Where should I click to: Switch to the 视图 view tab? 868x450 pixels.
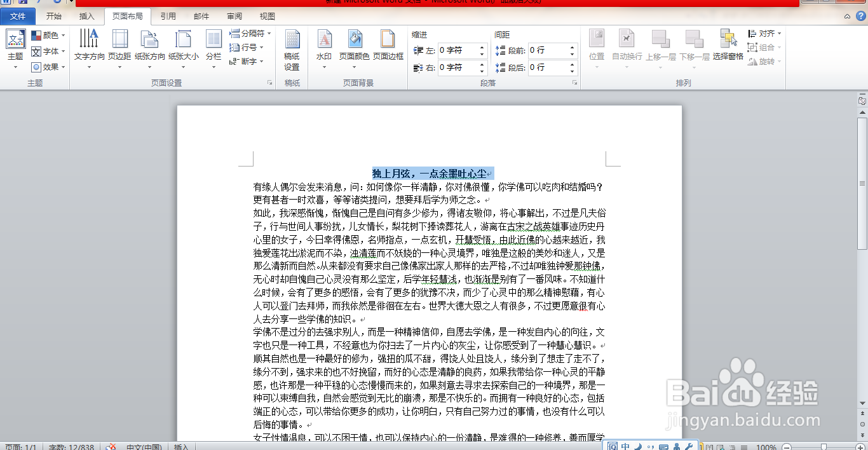[268, 17]
